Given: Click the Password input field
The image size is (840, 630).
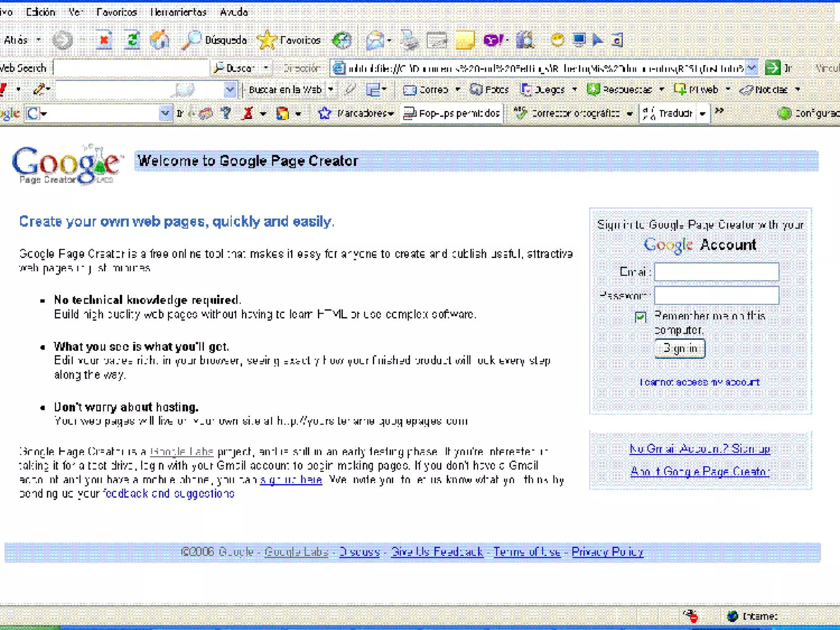Looking at the screenshot, I should (x=716, y=295).
